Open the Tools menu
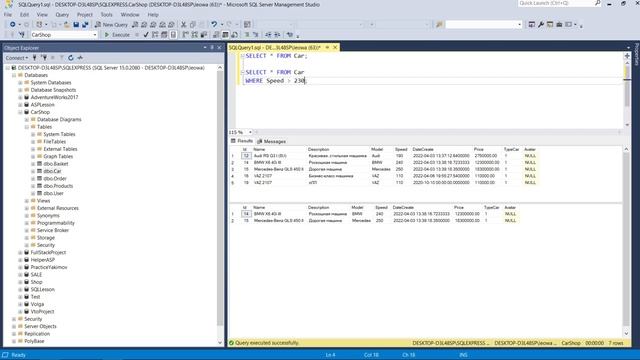 (106, 14)
